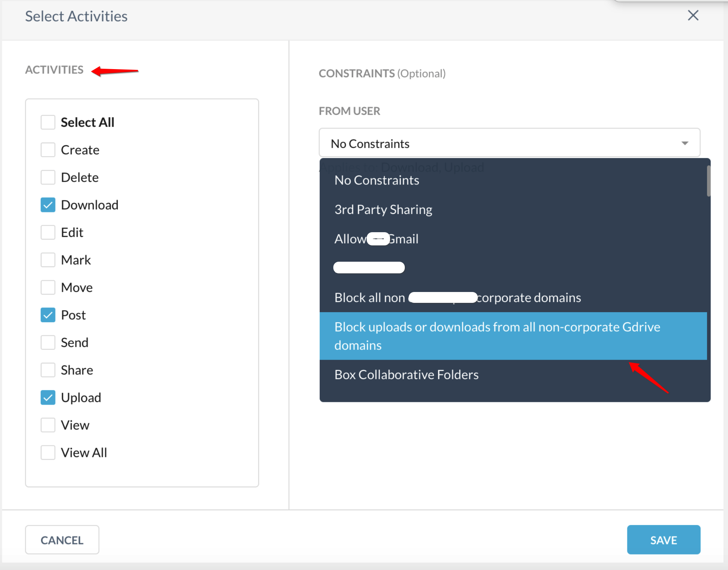Uncheck the Download activity
The width and height of the screenshot is (728, 570).
coord(48,205)
